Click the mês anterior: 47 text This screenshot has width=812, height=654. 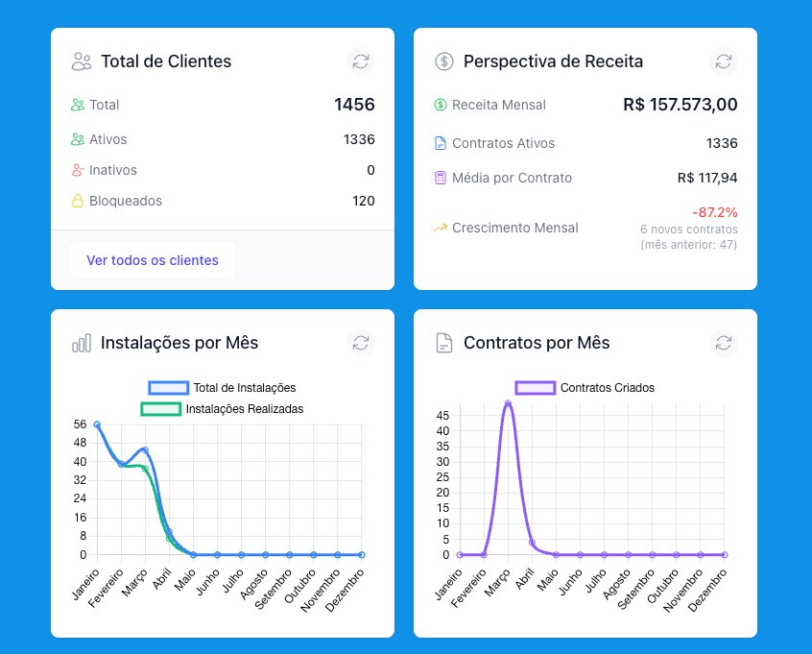689,245
